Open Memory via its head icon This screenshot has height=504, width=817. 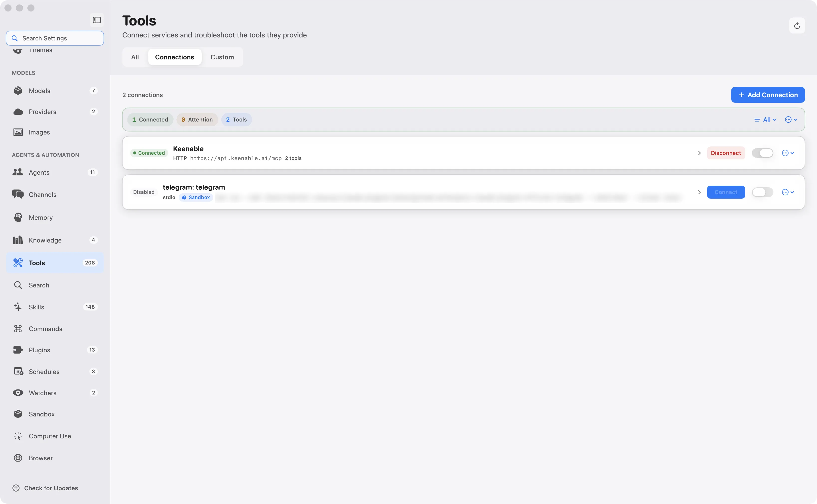(18, 217)
